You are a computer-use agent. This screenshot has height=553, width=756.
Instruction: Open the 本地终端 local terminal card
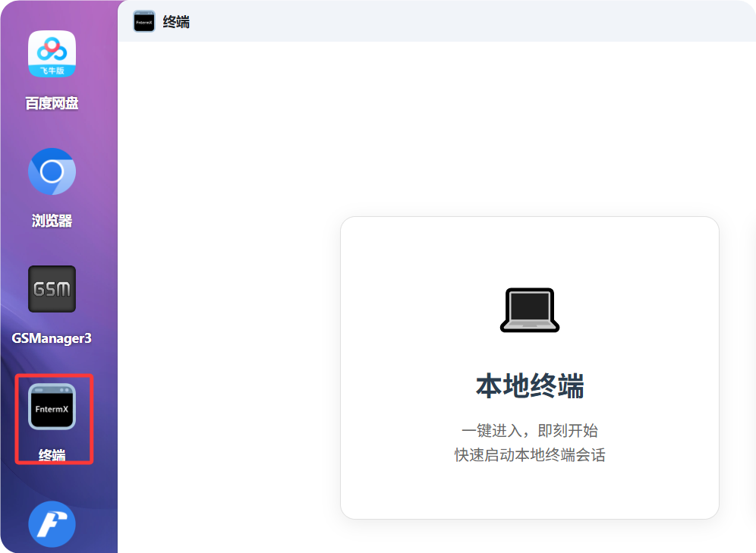tap(529, 367)
